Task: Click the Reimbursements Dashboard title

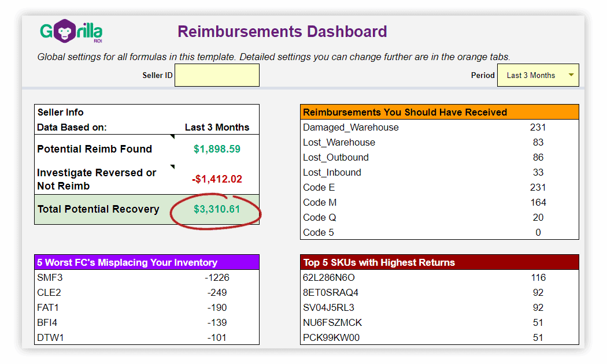Action: point(282,32)
